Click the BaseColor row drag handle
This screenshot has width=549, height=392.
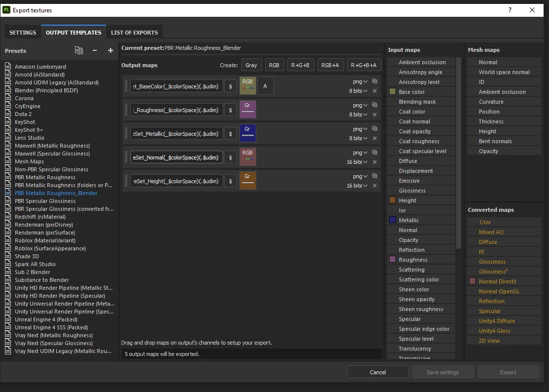pos(126,86)
